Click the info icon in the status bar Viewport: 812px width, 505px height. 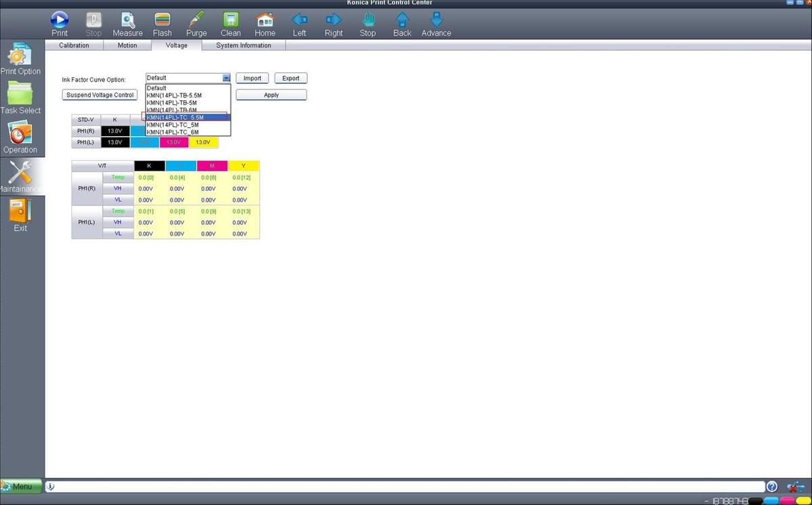tap(52, 486)
